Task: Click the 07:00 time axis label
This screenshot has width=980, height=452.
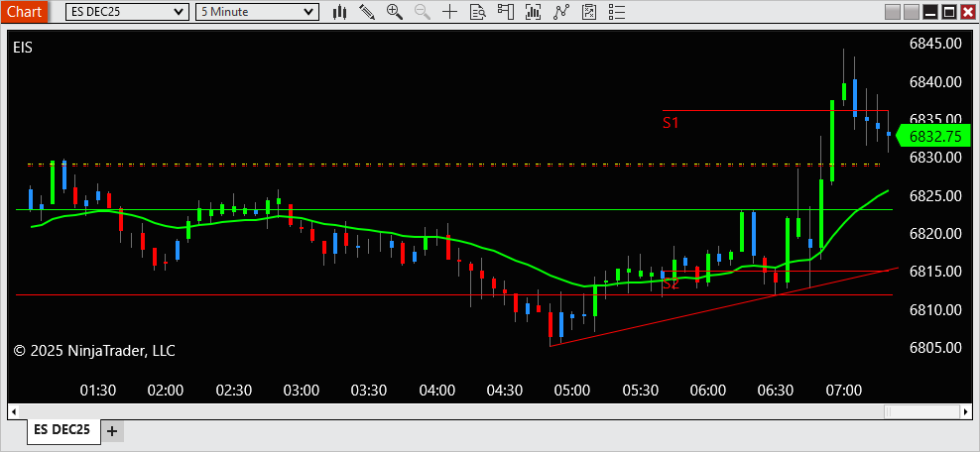Action: [x=844, y=391]
